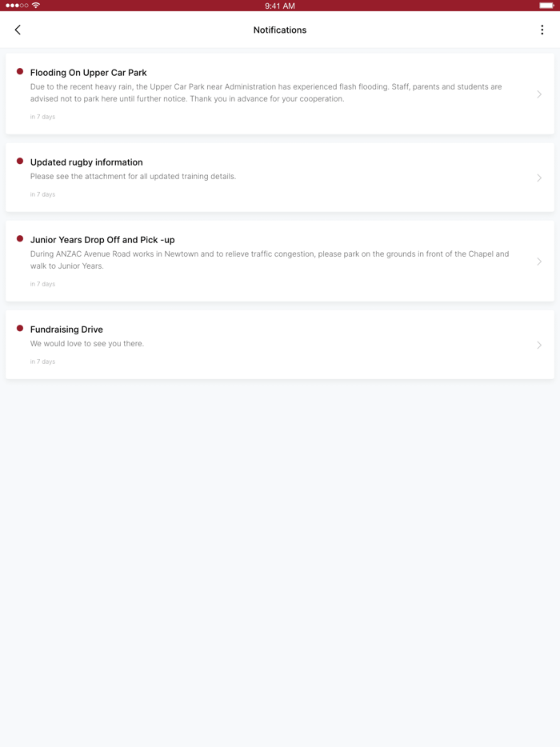
Task: Tap the flash flooding description text
Action: 266,93
